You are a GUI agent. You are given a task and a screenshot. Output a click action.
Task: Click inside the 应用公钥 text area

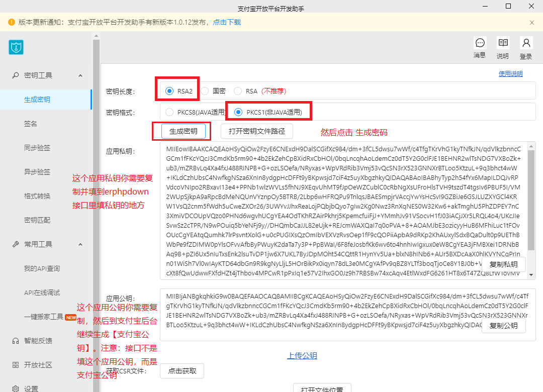[x=348, y=315]
